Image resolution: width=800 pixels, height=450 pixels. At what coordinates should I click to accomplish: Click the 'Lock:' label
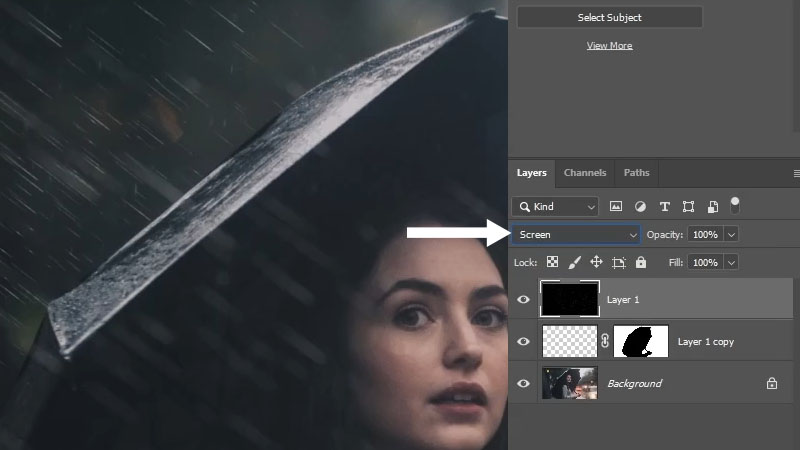526,262
